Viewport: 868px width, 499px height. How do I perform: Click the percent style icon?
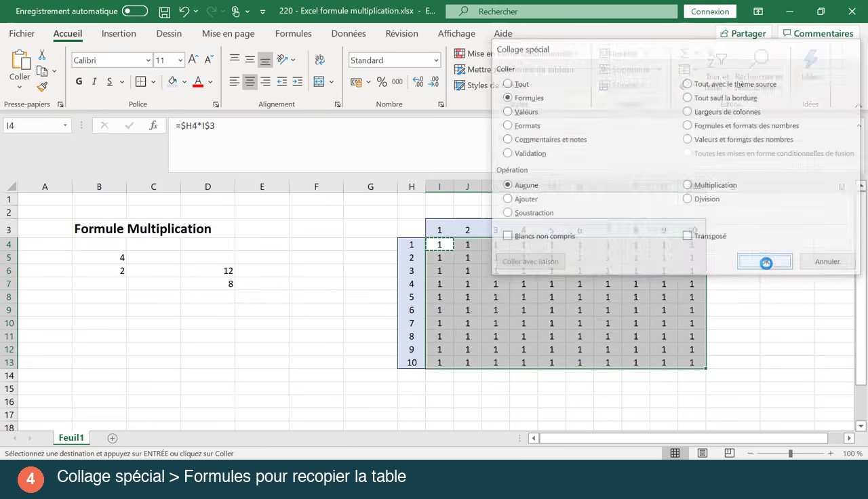click(382, 81)
